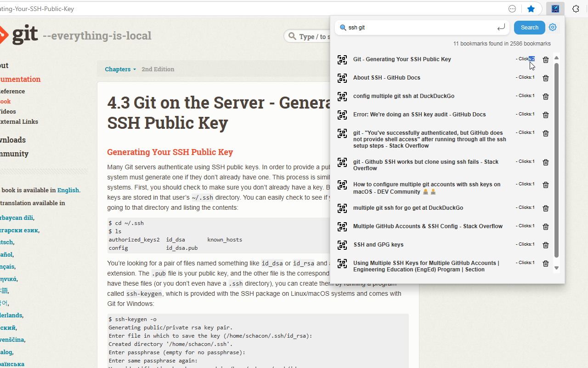This screenshot has height=368, width=588.
Task: Open bookmark Using Multiple SSH Keys for Multiple GitHub Accounts
Action: pos(426,266)
